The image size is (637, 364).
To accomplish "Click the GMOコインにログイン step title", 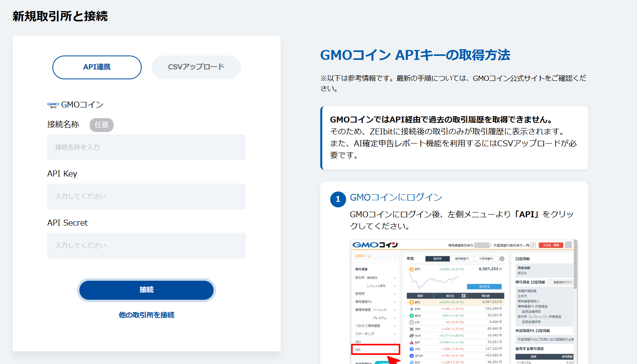I will (396, 197).
